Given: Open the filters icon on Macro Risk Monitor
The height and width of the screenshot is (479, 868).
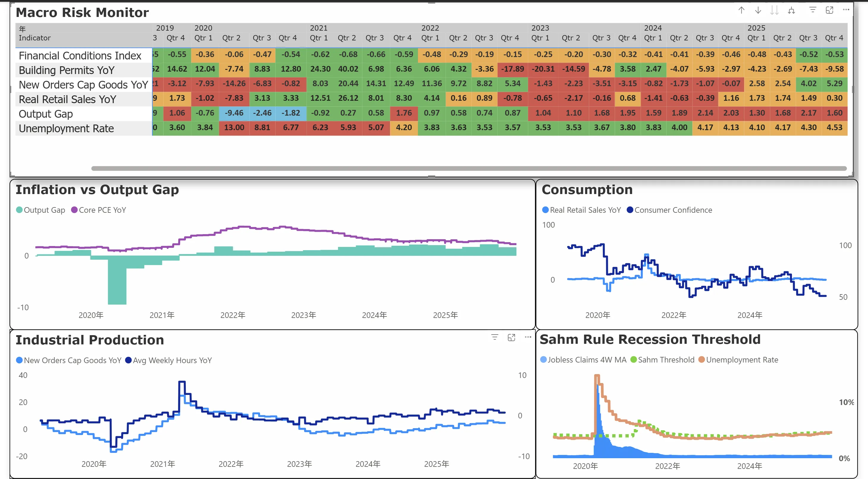Looking at the screenshot, I should click(813, 10).
